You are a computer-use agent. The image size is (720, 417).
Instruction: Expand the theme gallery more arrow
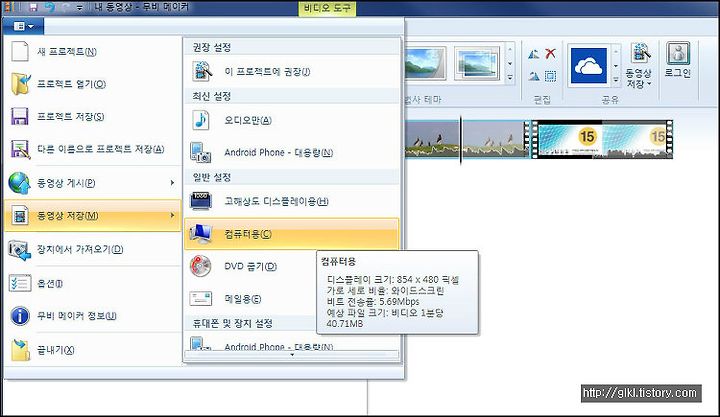click(x=510, y=78)
